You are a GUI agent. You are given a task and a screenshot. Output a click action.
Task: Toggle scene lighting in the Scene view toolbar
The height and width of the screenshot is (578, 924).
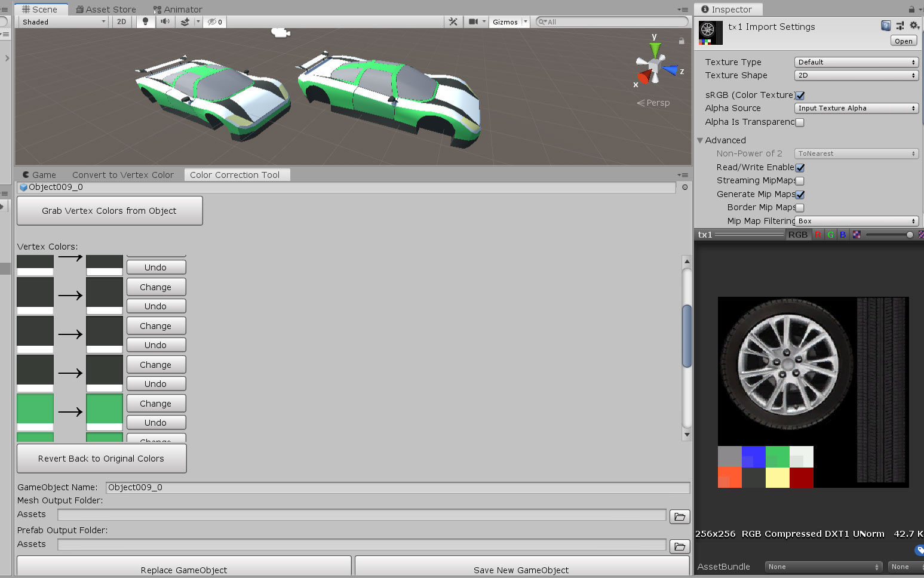tap(145, 21)
